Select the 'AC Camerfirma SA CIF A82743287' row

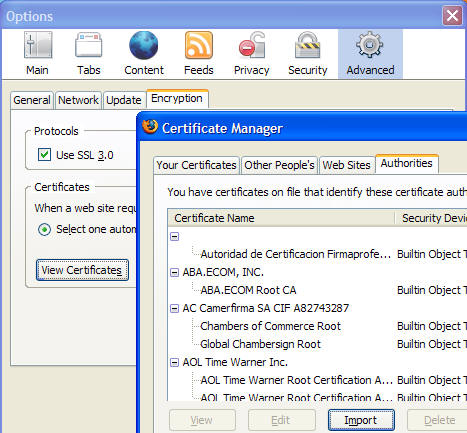266,308
